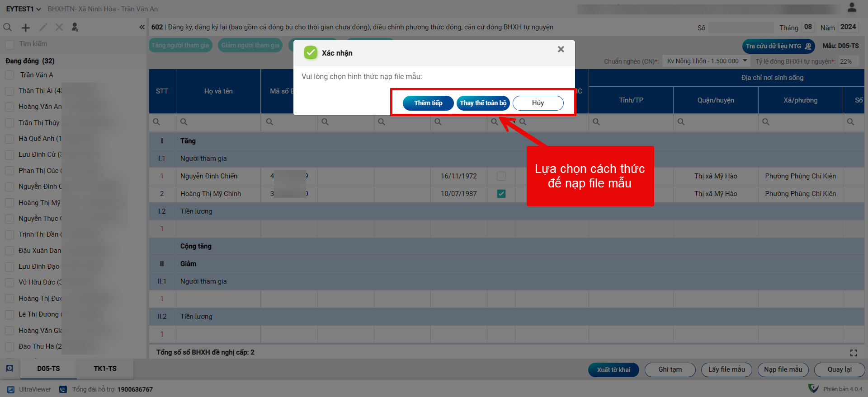
Task: Choose Thay thế toàn bộ in dialog
Action: point(483,103)
